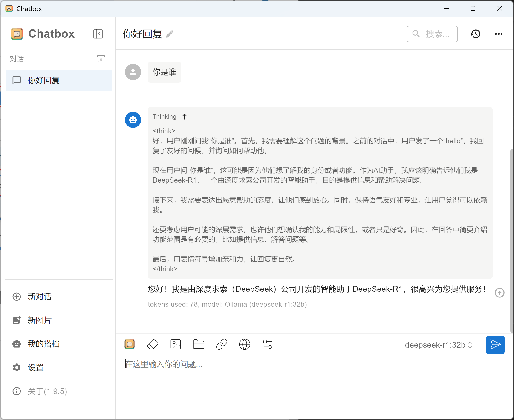Collapse the Thinking section arrow

click(185, 117)
